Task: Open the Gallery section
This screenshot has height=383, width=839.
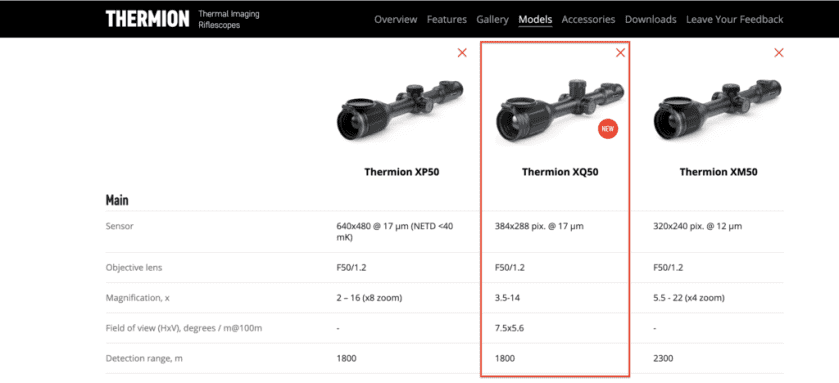Action: tap(492, 19)
